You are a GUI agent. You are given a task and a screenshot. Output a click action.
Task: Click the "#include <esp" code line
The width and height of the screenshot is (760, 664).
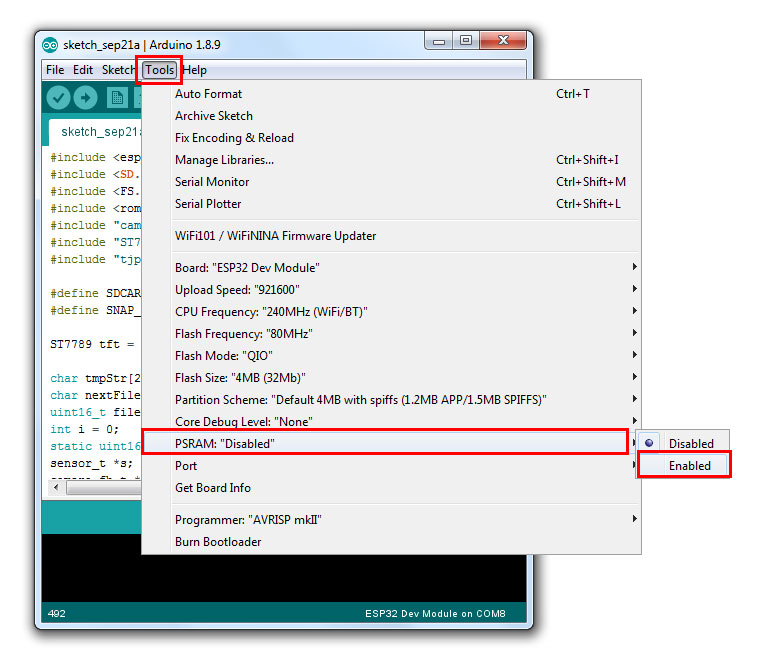[95, 157]
